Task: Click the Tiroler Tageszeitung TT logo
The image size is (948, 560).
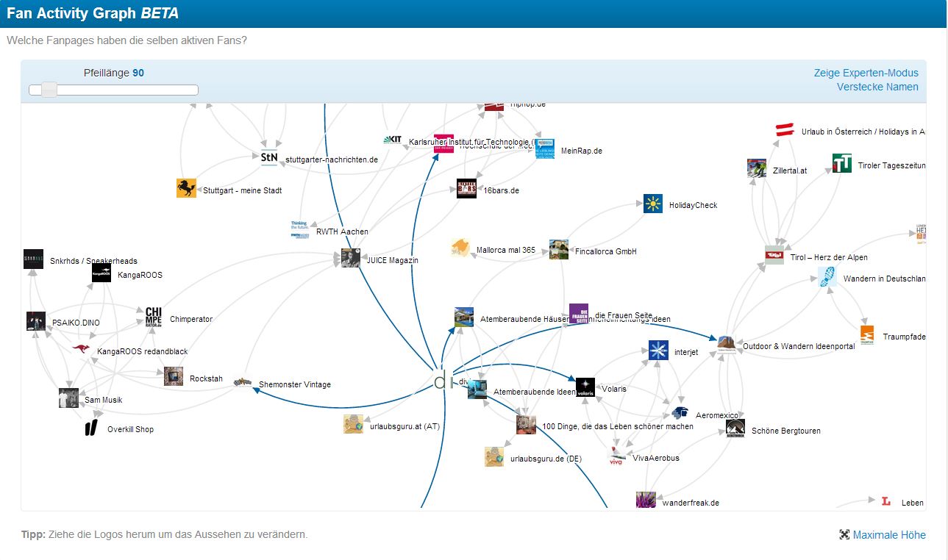Action: 842,163
